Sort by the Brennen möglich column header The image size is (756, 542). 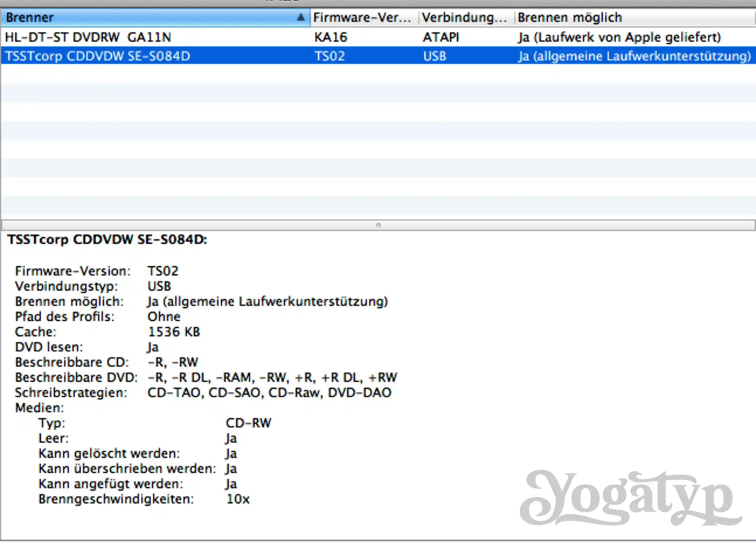click(635, 18)
